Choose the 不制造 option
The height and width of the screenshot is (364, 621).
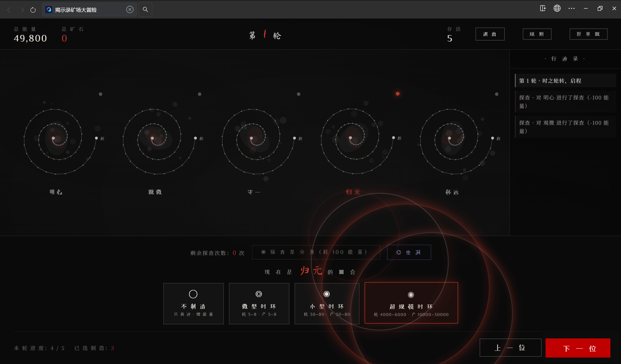(x=193, y=303)
